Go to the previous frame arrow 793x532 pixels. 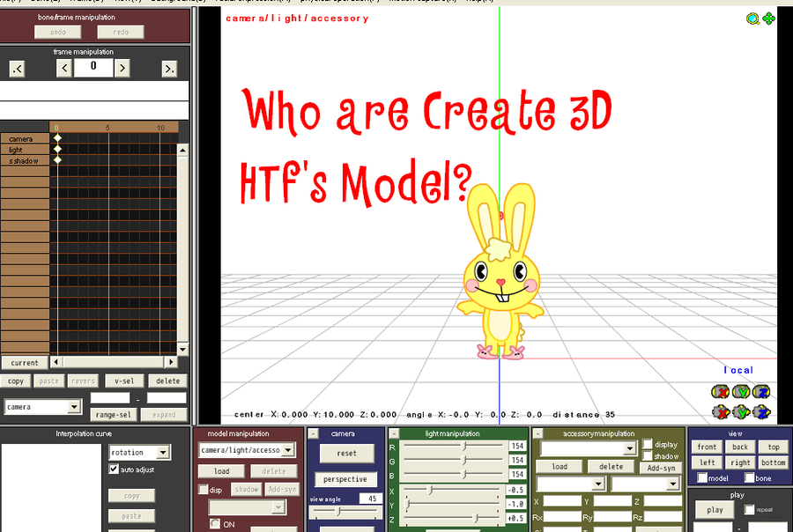[64, 69]
